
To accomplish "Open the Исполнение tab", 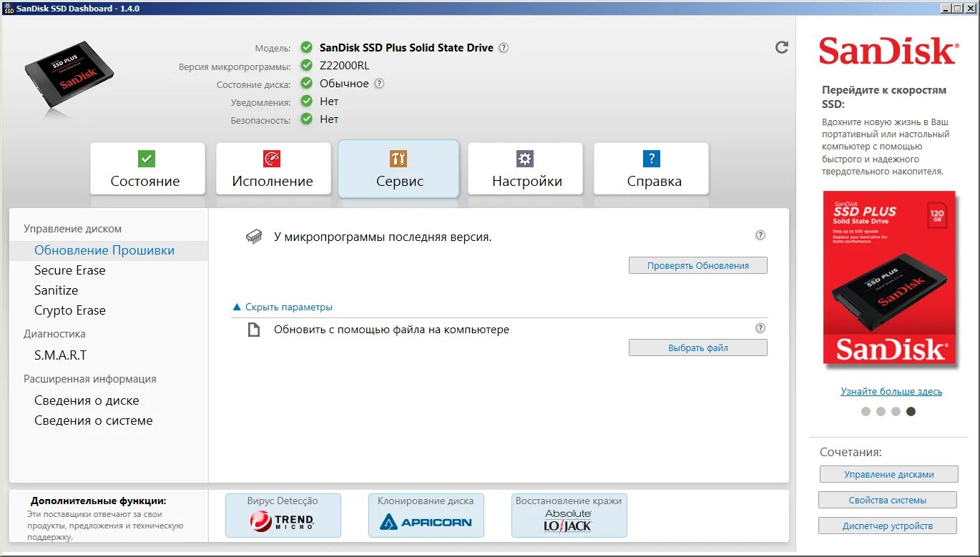I will click(273, 169).
